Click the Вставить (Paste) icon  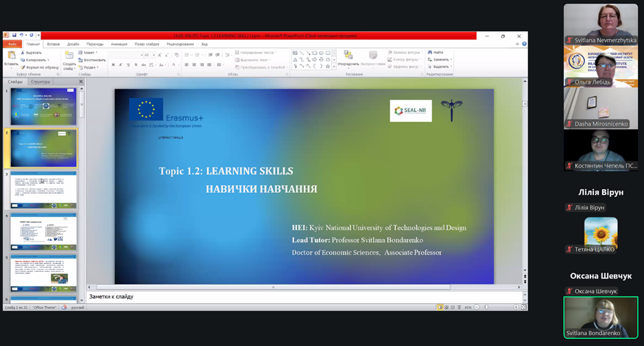(x=11, y=56)
